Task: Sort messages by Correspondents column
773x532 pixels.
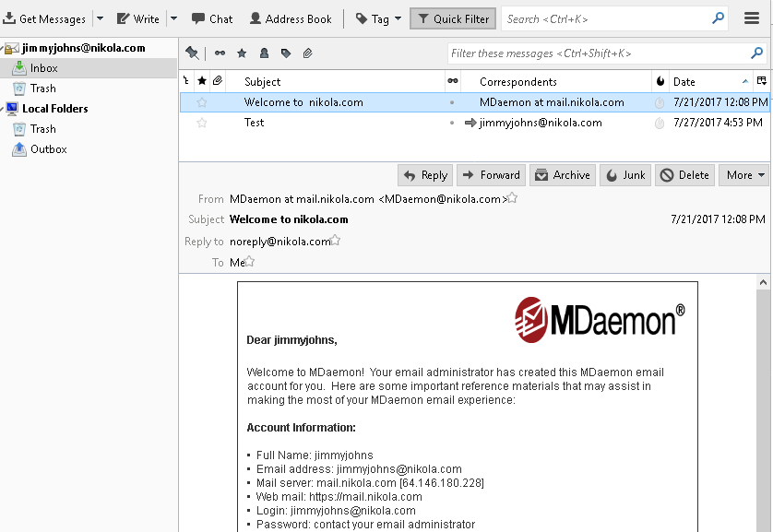Action: pos(556,81)
